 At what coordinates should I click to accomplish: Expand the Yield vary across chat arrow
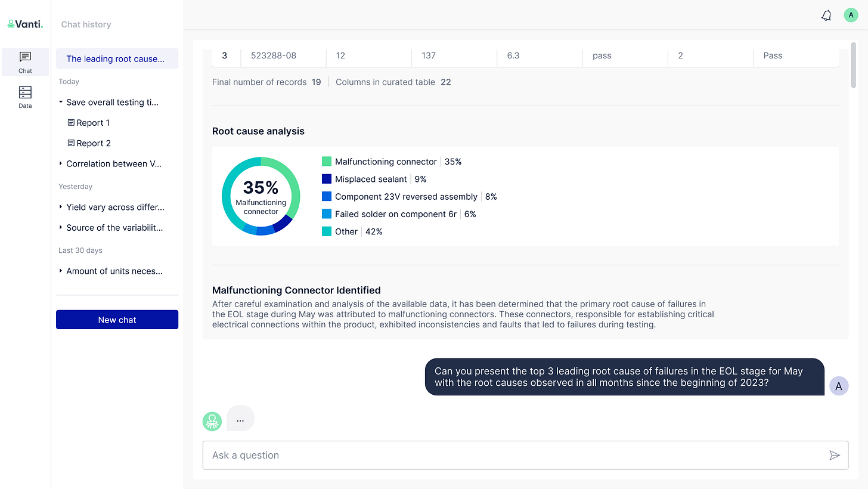click(61, 207)
